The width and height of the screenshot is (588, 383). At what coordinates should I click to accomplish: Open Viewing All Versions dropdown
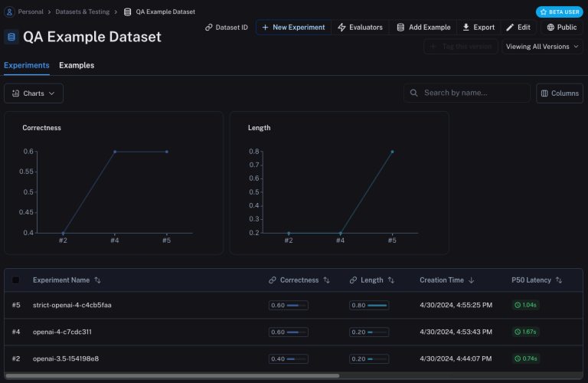click(542, 47)
